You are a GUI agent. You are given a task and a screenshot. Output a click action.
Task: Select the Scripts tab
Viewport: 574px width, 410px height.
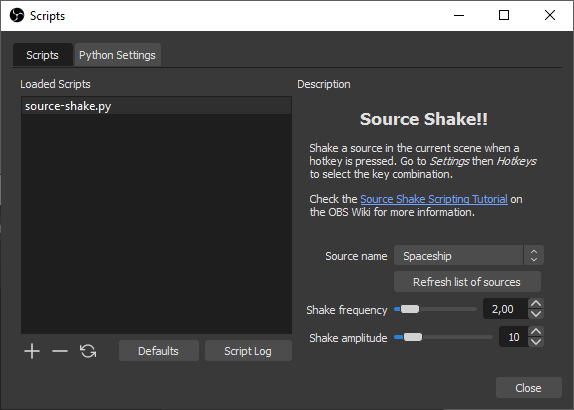[42, 55]
